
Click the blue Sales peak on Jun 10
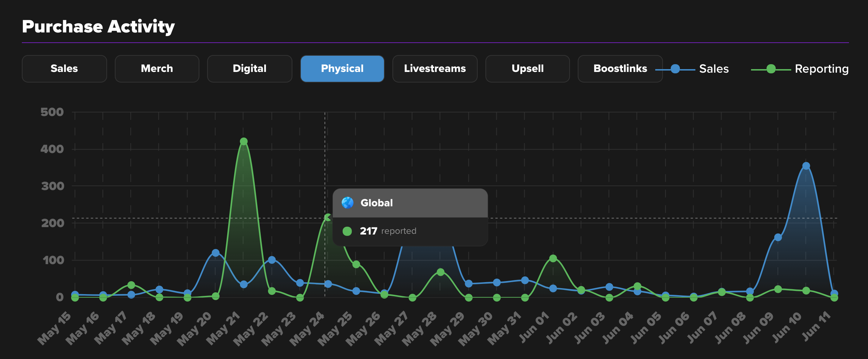click(x=806, y=166)
